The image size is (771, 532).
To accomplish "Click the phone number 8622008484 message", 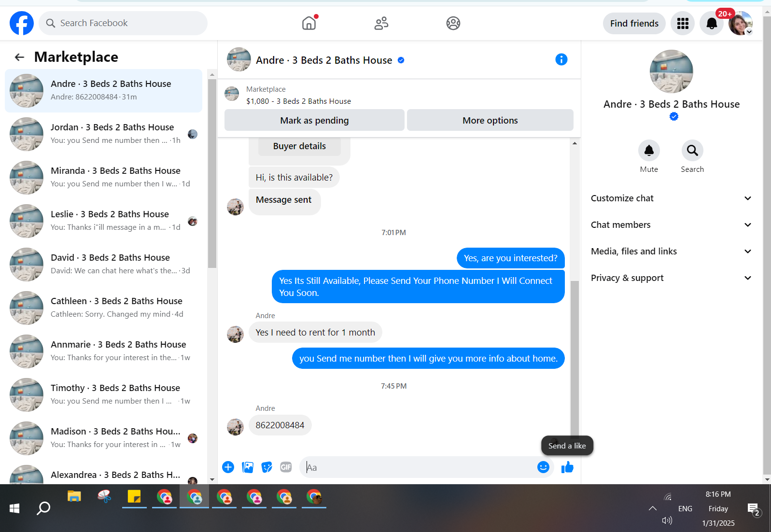I will pyautogui.click(x=280, y=425).
